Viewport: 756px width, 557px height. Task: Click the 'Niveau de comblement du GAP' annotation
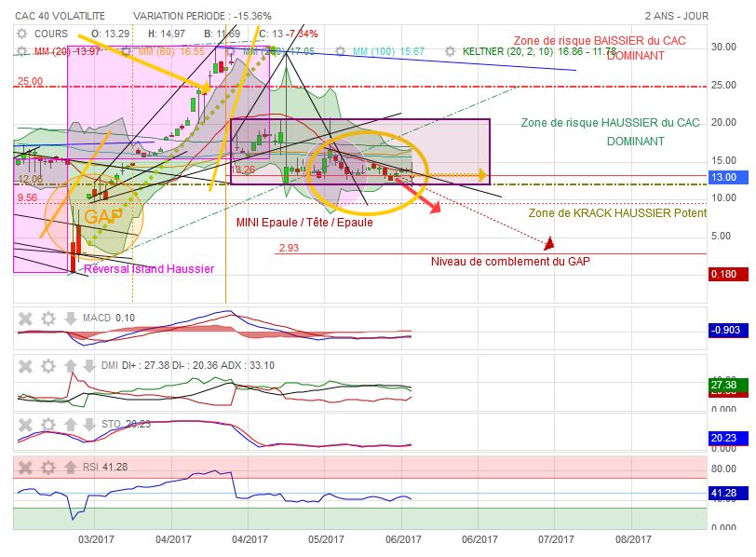pos(510,262)
